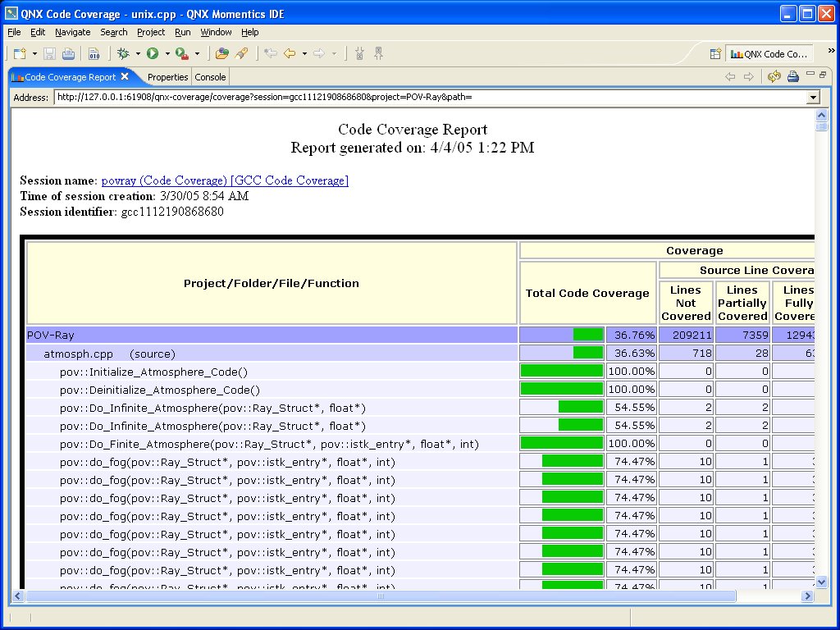
Task: Open the Navigate menu
Action: click(x=72, y=33)
